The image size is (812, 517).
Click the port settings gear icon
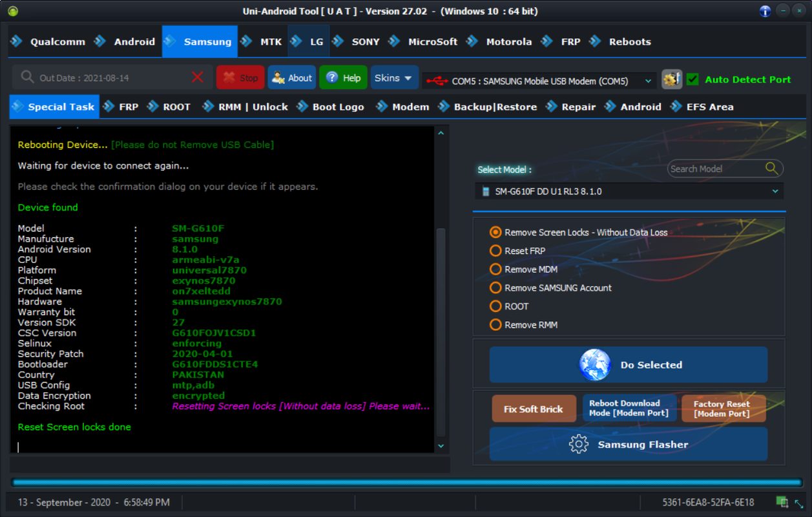pos(672,79)
